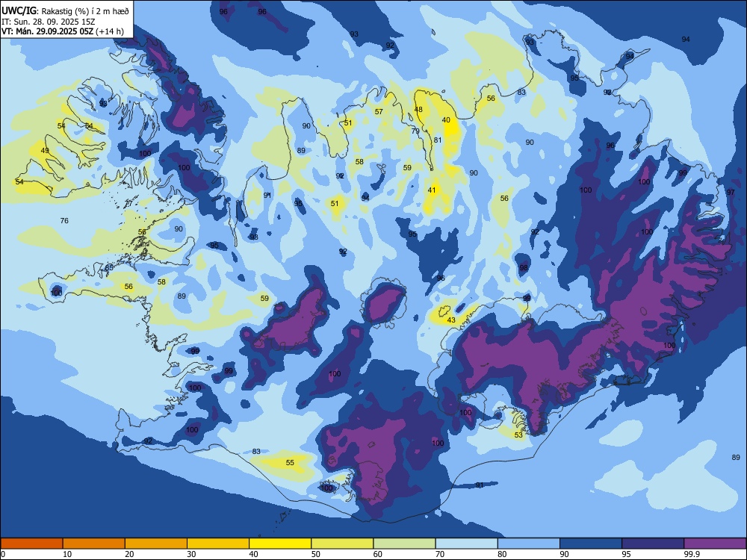Click the map value '76' over the western sea

point(64,220)
